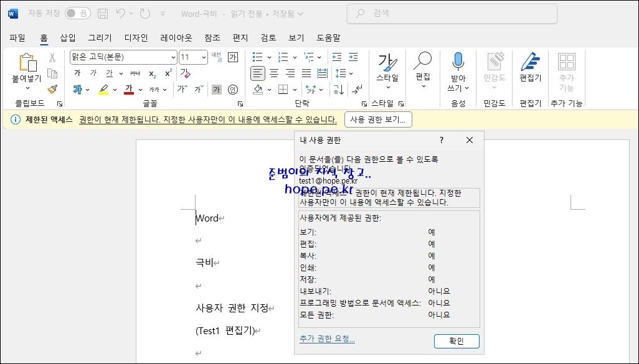Center align the paragraph

274,73
